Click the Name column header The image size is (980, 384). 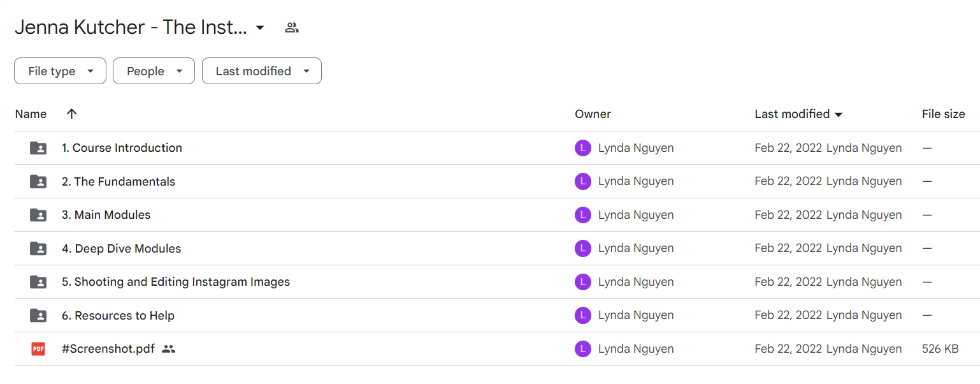coord(31,114)
